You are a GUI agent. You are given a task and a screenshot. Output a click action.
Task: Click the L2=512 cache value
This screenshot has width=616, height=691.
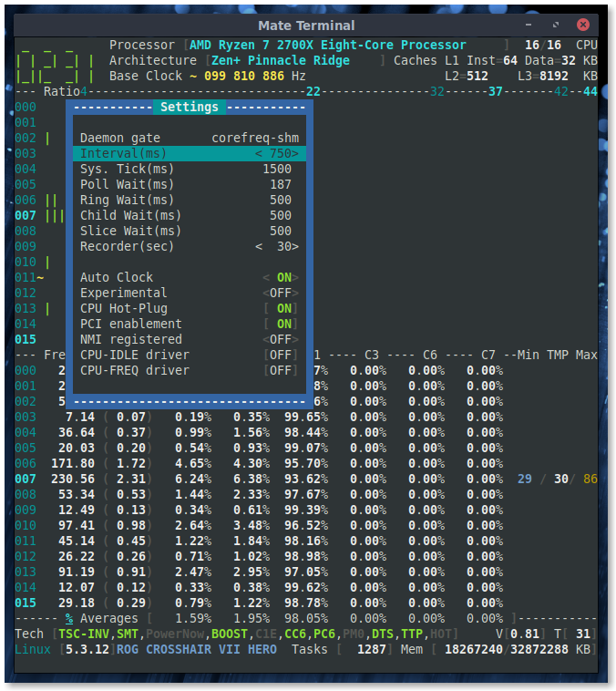pos(467,76)
